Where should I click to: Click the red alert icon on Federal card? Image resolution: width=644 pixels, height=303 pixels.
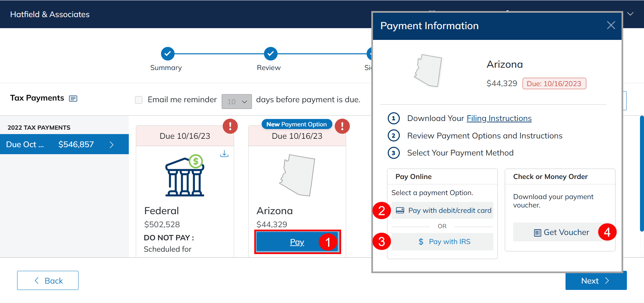pyautogui.click(x=230, y=126)
